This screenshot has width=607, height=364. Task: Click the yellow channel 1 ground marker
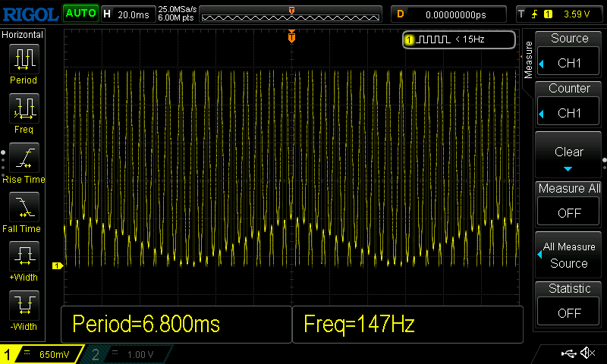[58, 265]
